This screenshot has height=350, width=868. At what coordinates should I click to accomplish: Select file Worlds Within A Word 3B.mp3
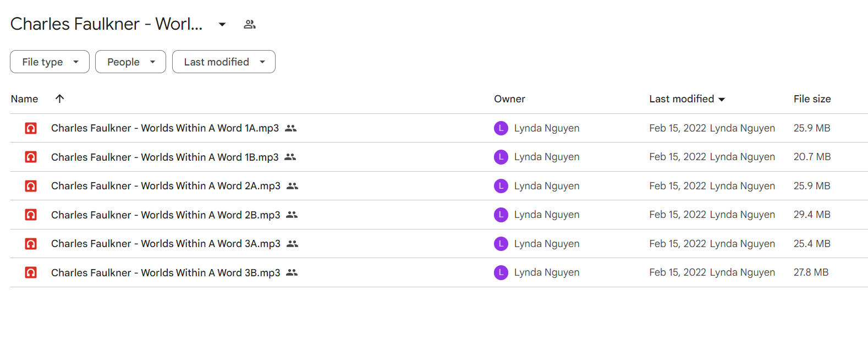point(166,272)
